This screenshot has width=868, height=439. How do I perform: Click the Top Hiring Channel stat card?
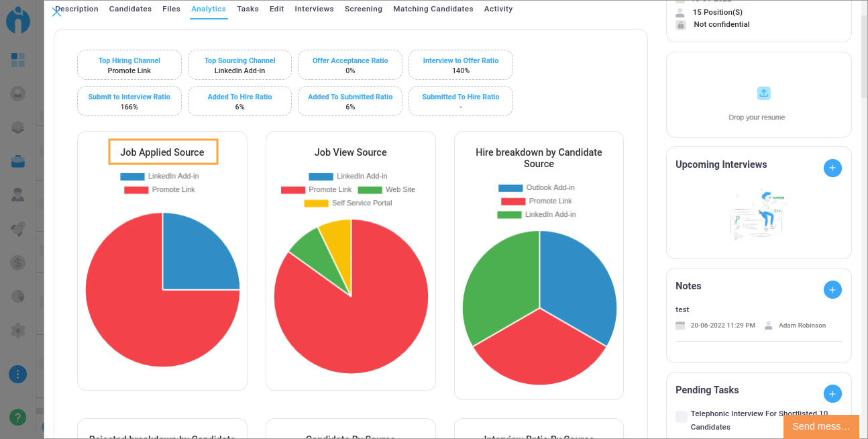(129, 65)
